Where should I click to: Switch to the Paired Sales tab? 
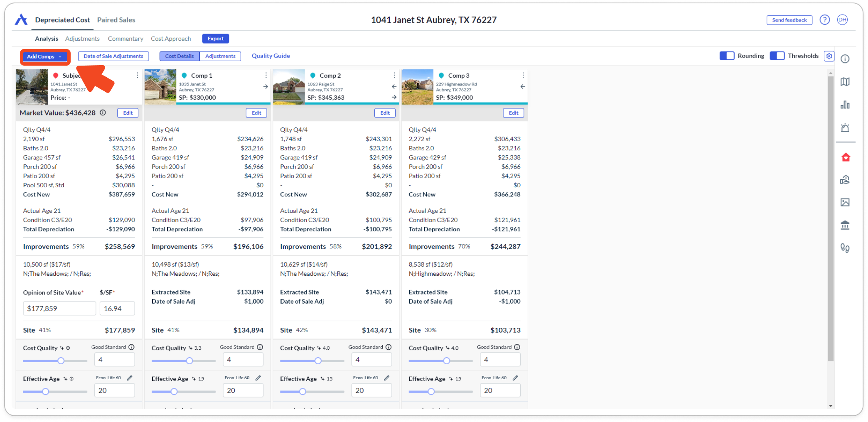(116, 20)
